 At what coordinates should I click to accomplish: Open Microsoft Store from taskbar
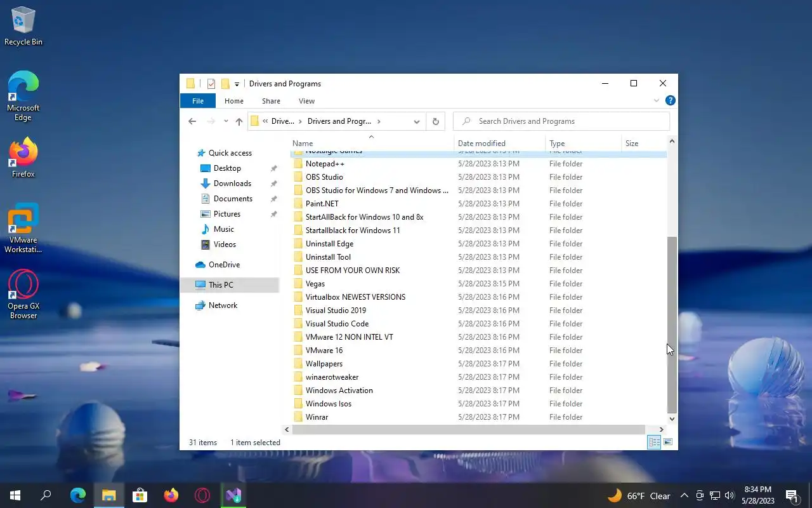coord(140,495)
